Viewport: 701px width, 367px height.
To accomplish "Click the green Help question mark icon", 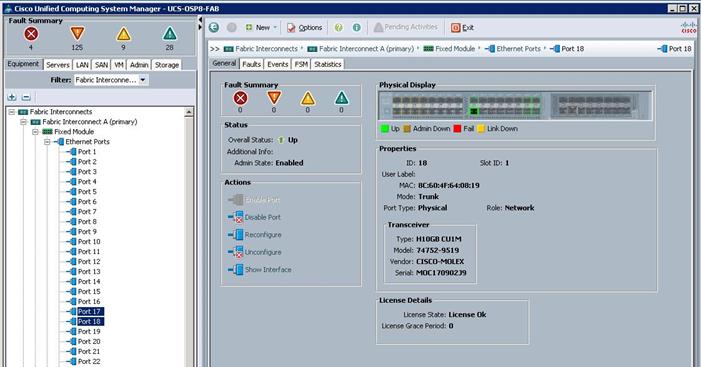I will point(338,28).
